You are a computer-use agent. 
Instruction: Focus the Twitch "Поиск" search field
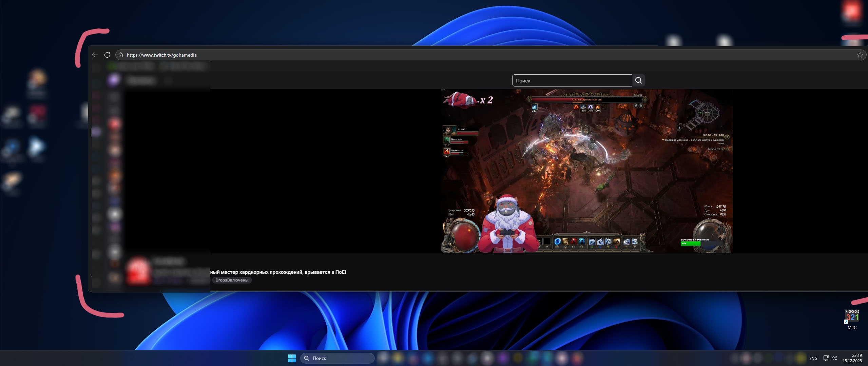click(x=572, y=80)
